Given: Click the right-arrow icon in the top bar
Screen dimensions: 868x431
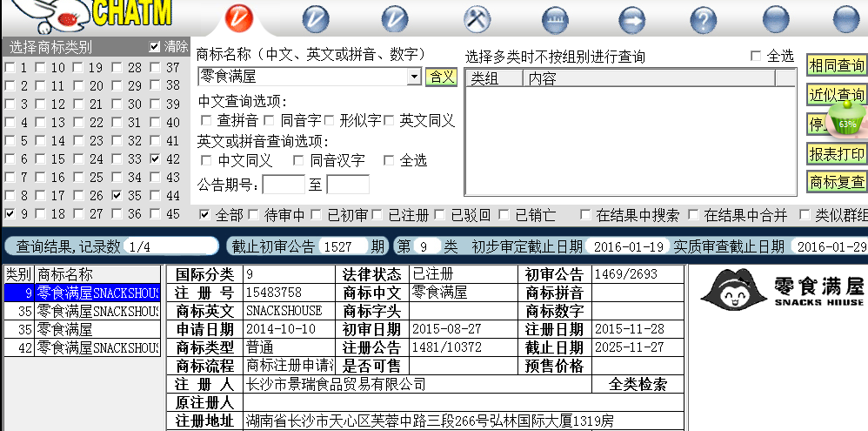Looking at the screenshot, I should point(631,21).
